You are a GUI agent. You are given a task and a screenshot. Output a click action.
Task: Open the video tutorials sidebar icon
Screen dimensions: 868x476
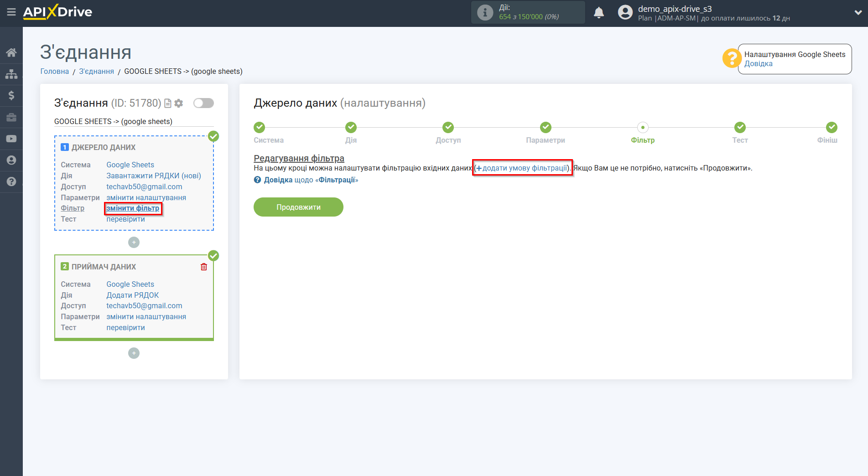coord(11,139)
